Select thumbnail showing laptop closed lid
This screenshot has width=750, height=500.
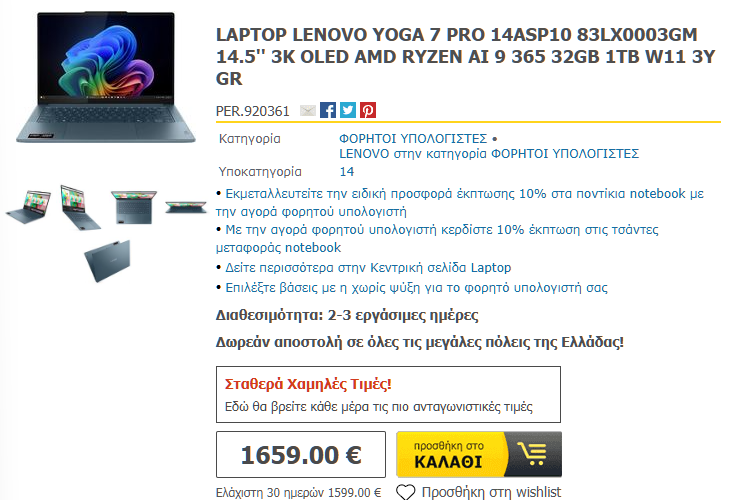point(108,261)
